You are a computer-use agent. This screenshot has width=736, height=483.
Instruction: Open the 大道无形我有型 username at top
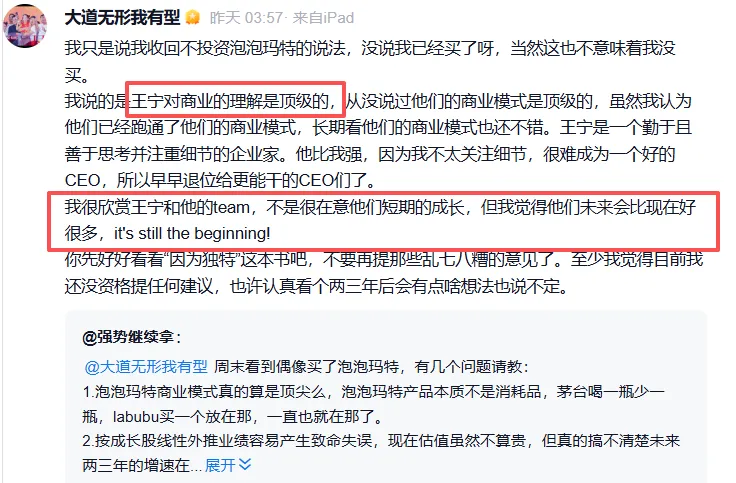tap(123, 18)
